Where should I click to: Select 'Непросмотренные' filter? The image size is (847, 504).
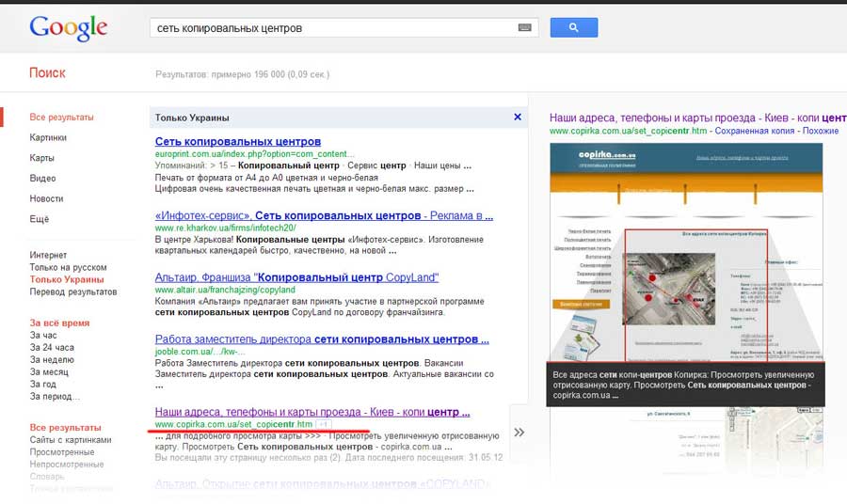(x=67, y=465)
